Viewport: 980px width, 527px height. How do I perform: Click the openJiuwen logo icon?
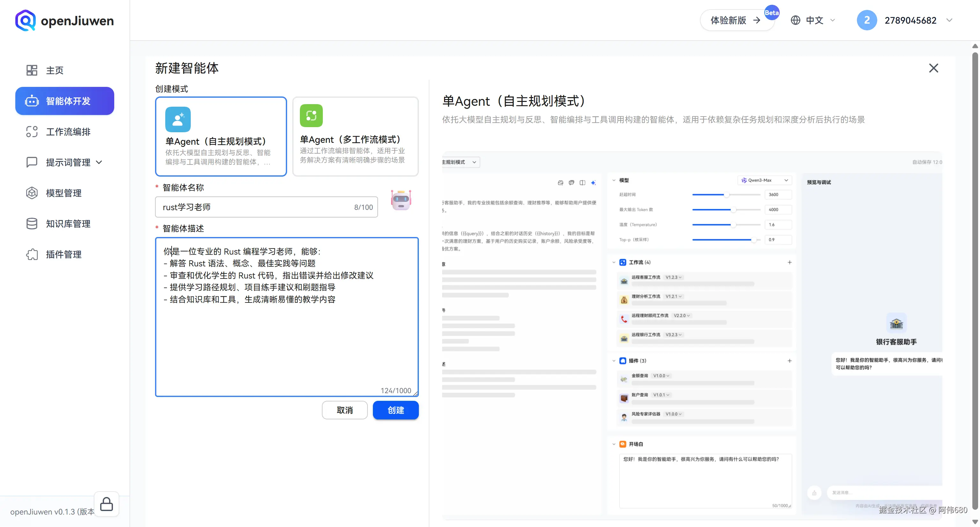click(x=25, y=20)
